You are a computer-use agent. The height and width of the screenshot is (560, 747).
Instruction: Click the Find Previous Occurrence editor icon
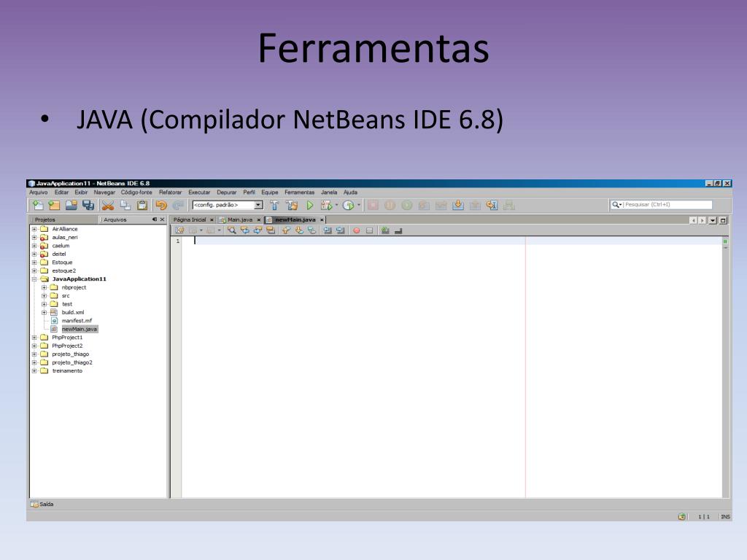[245, 230]
